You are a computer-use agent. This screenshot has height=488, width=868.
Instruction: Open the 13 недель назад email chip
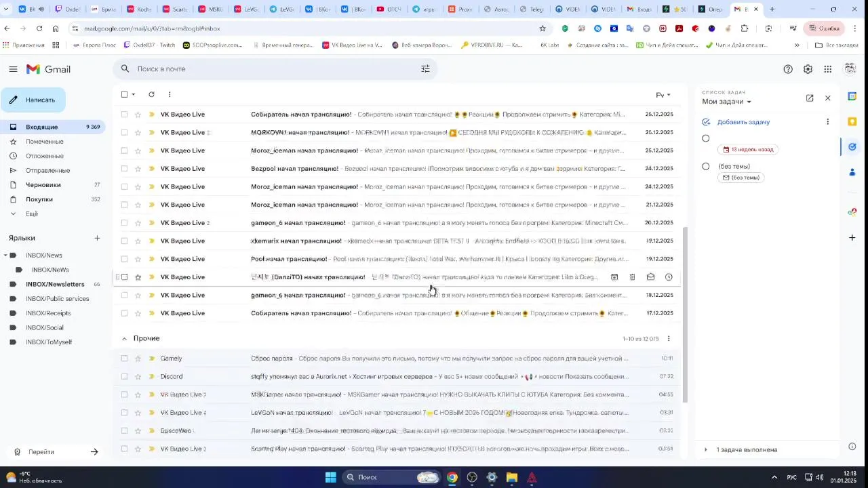[748, 149]
